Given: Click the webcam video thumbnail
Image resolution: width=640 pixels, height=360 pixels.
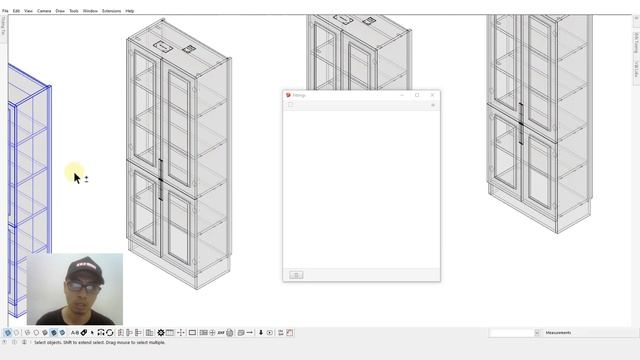Looking at the screenshot, I should pyautogui.click(x=75, y=289).
